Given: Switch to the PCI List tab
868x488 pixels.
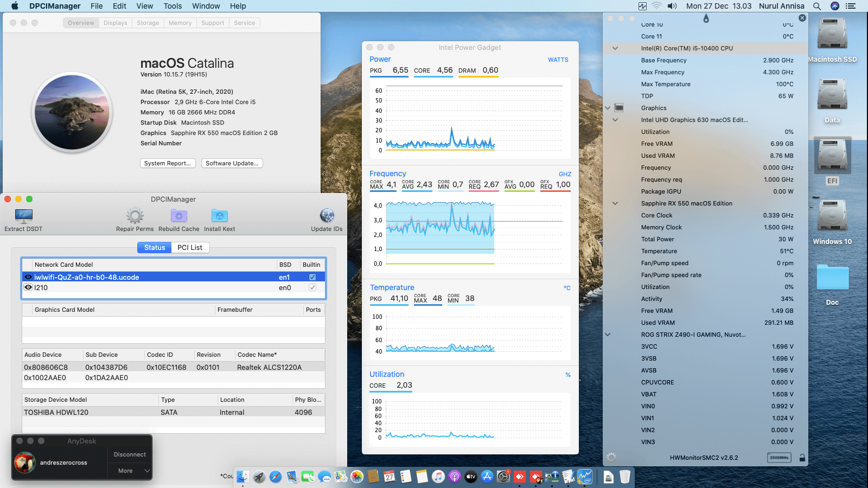Looking at the screenshot, I should [x=190, y=248].
